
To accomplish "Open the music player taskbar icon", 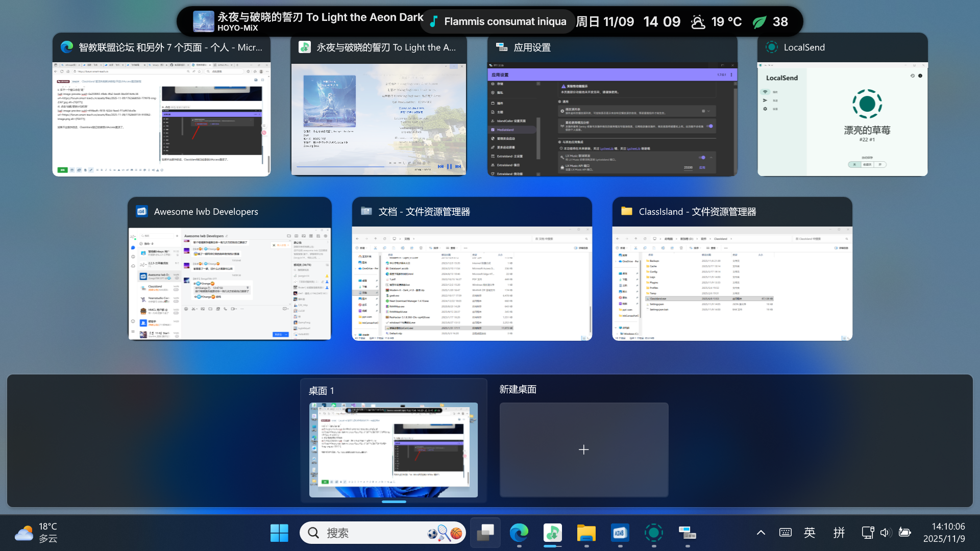I will coord(552,533).
